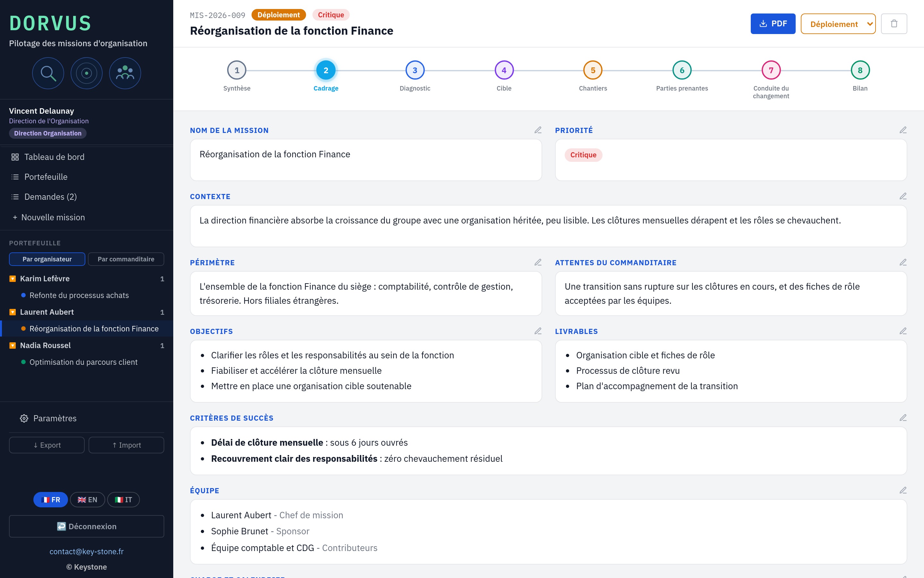
Task: Edit Critères de succès pencil
Action: 903,418
